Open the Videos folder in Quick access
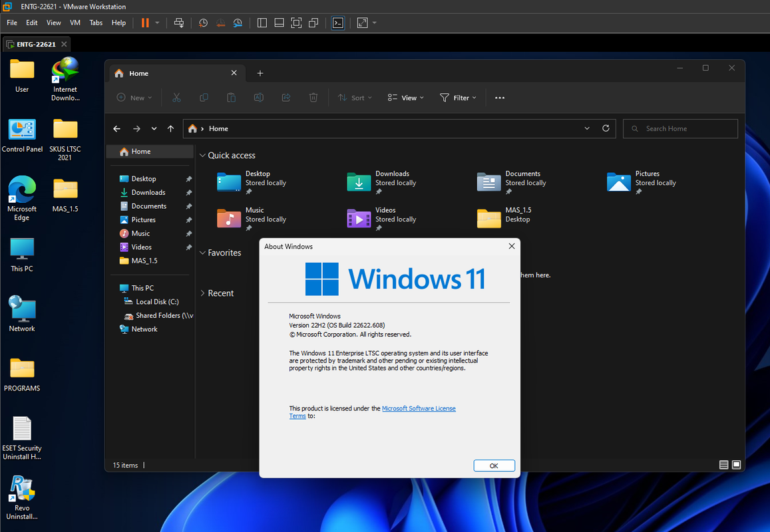770x532 pixels. tap(382, 218)
